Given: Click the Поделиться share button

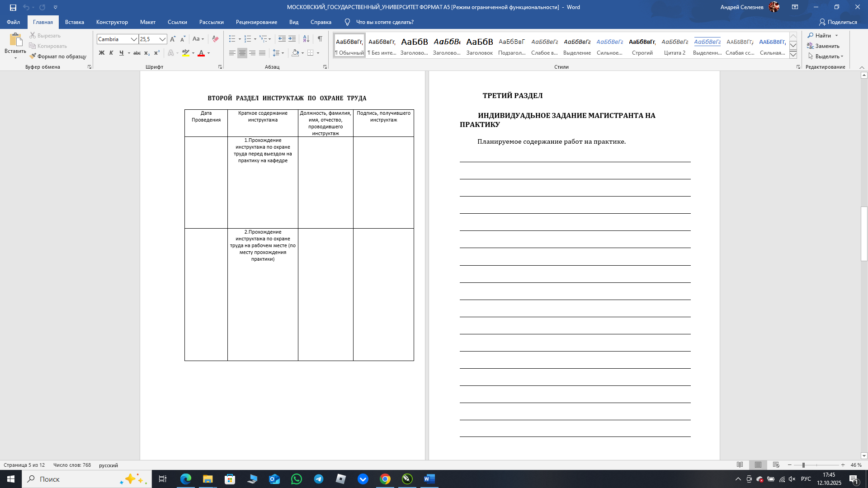Looking at the screenshot, I should pyautogui.click(x=838, y=22).
